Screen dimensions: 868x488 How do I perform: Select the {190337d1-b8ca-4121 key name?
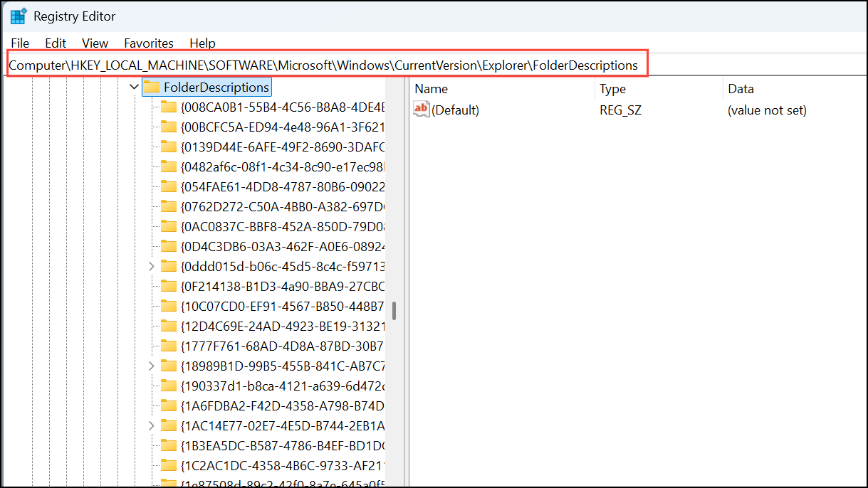tap(283, 386)
